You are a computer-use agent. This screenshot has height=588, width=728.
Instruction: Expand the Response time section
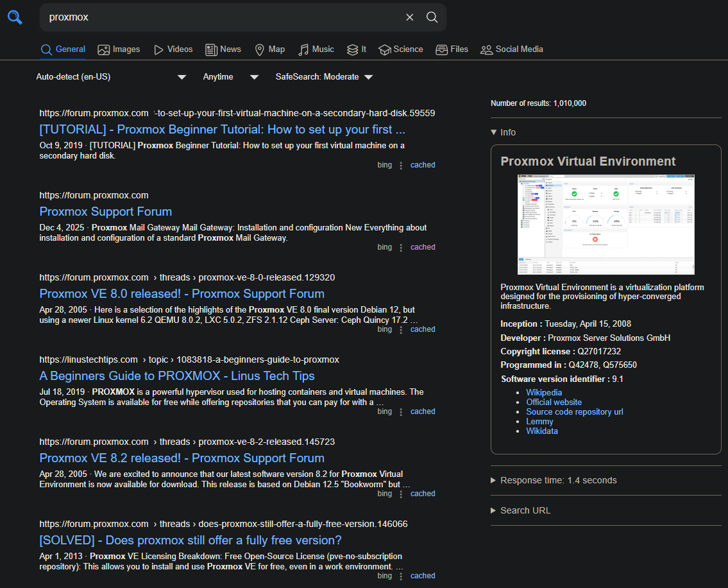click(554, 480)
